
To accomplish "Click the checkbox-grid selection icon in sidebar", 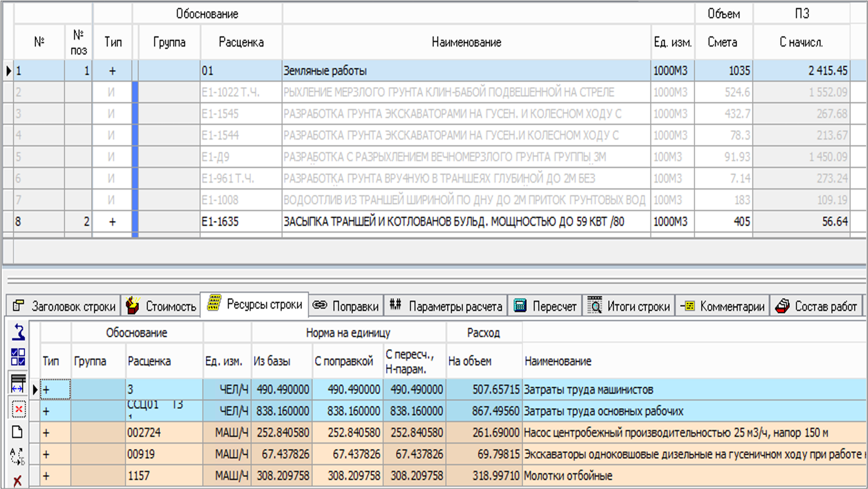I will click(18, 357).
